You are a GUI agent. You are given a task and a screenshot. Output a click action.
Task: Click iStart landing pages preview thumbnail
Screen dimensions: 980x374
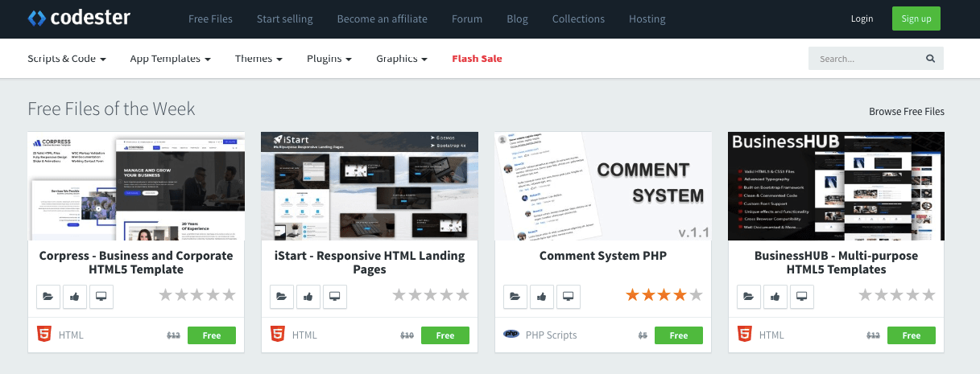pos(370,186)
